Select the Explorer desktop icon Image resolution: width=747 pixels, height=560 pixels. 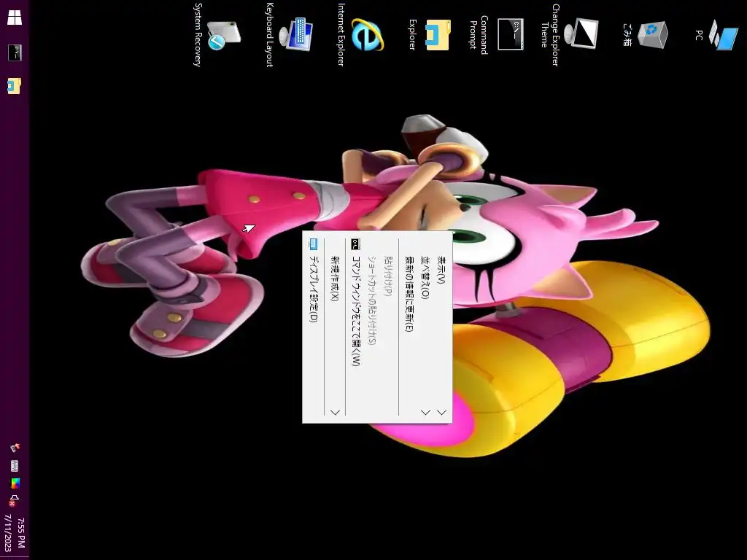[430, 34]
